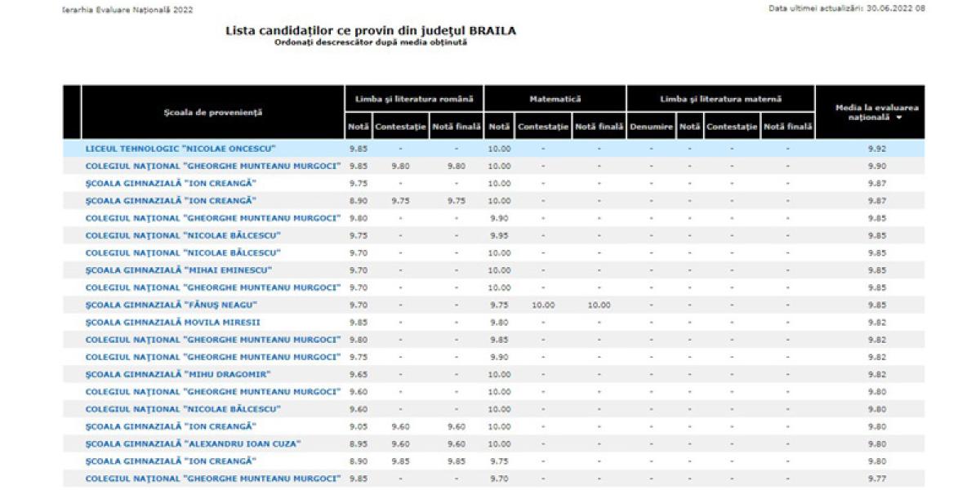Open Școala Gimnazială "Mihu Dragomir" link
Image resolution: width=980 pixels, height=490 pixels.
coord(178,374)
